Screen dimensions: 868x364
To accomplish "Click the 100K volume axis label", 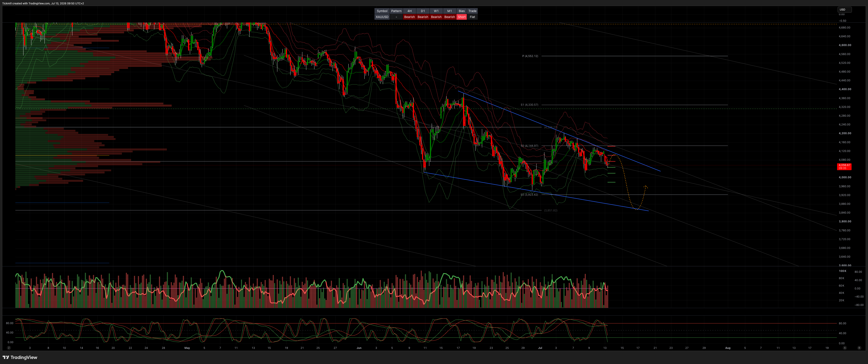I will tap(842, 271).
